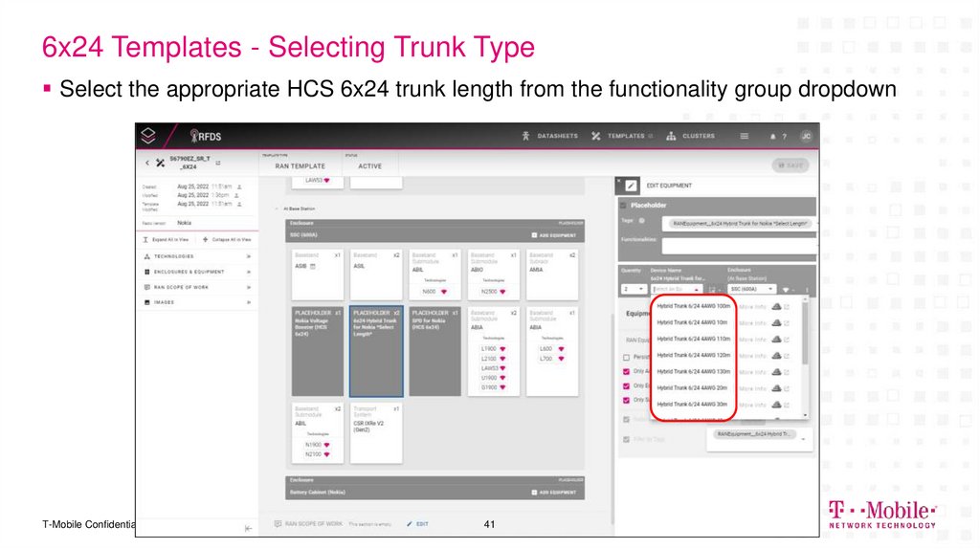Go back with the left chevron
This screenshot has width=980, height=549.
click(x=147, y=163)
